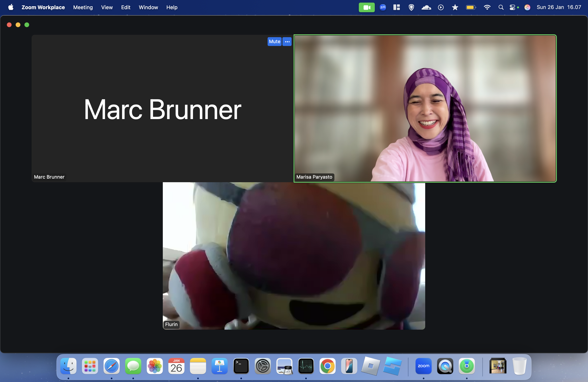The height and width of the screenshot is (382, 588).
Task: Open the Window menu
Action: (x=148, y=7)
